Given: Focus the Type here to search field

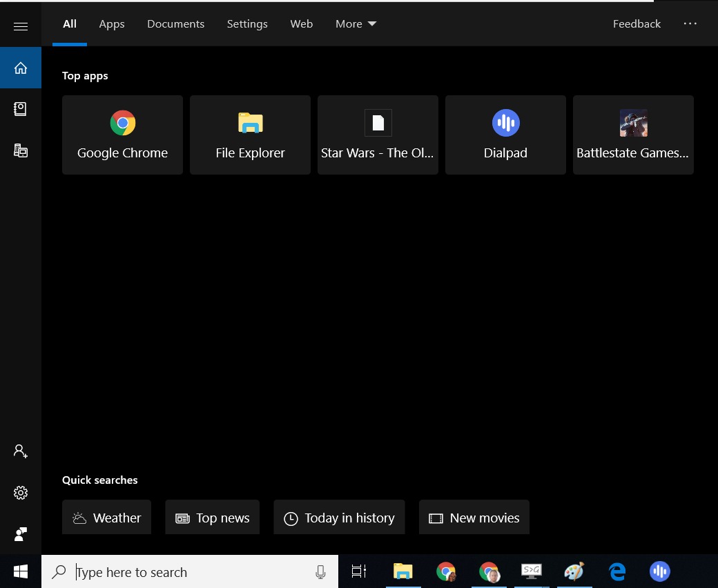Looking at the screenshot, I should 186,572.
